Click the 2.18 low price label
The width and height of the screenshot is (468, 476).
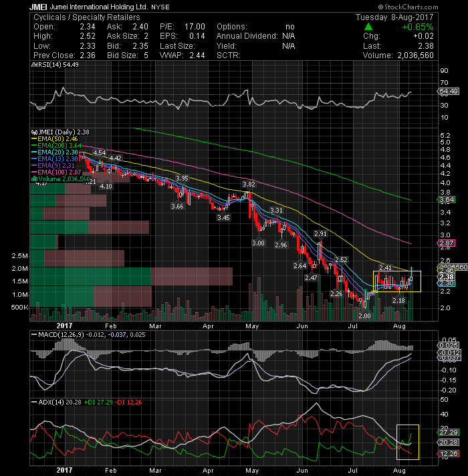398,301
